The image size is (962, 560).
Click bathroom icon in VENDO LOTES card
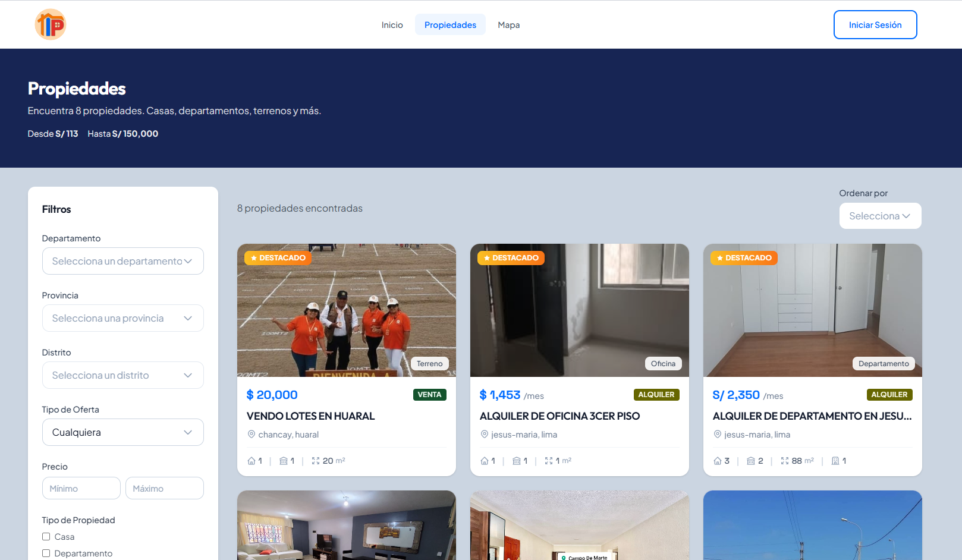(x=284, y=461)
